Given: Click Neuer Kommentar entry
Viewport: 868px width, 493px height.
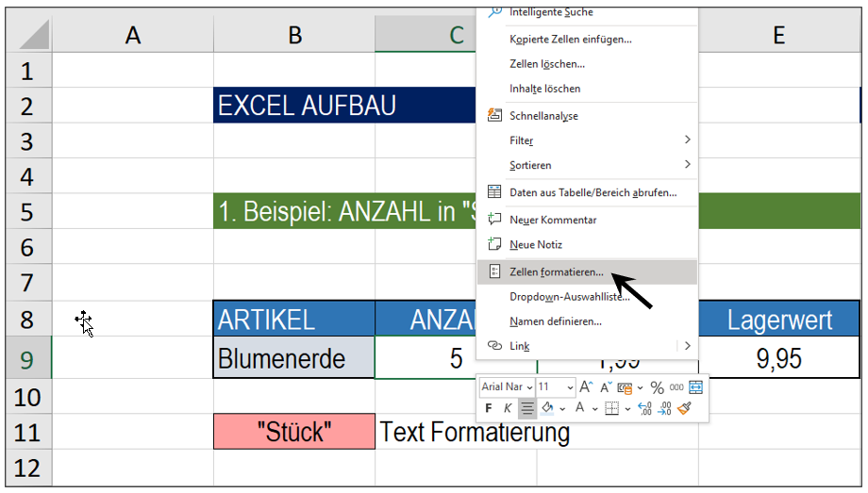Looking at the screenshot, I should (x=553, y=220).
